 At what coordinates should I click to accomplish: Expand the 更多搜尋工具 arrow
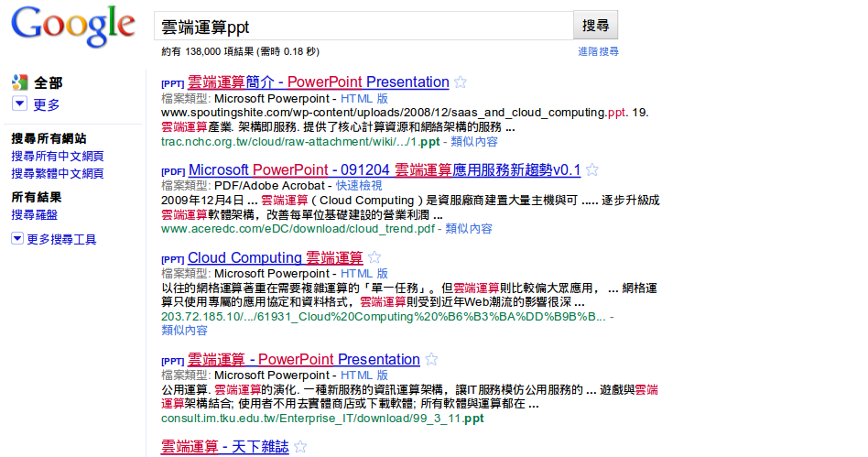tap(17, 239)
